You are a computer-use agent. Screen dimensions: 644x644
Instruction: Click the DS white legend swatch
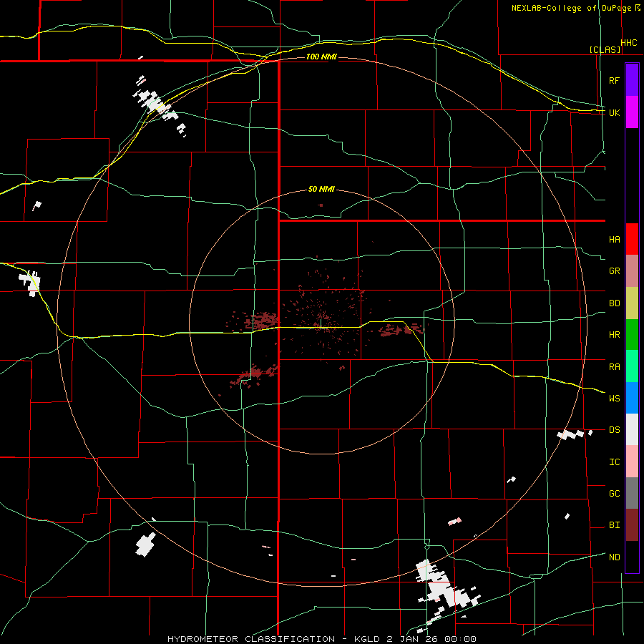pyautogui.click(x=632, y=429)
